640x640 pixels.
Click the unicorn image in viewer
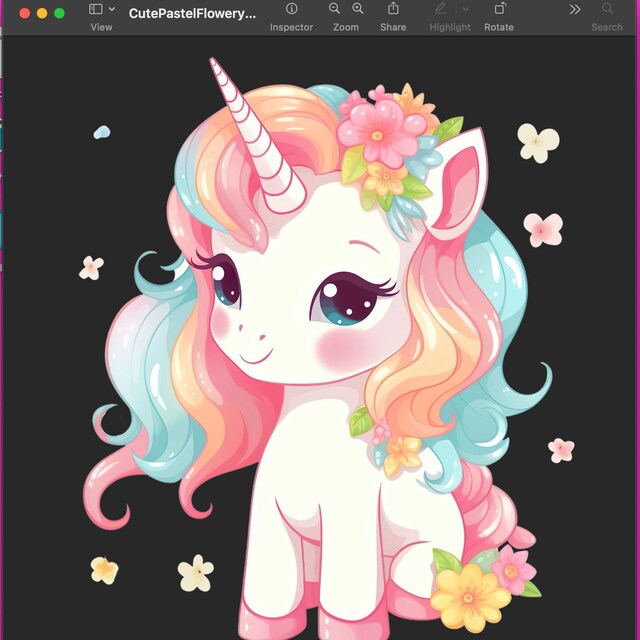(318, 347)
